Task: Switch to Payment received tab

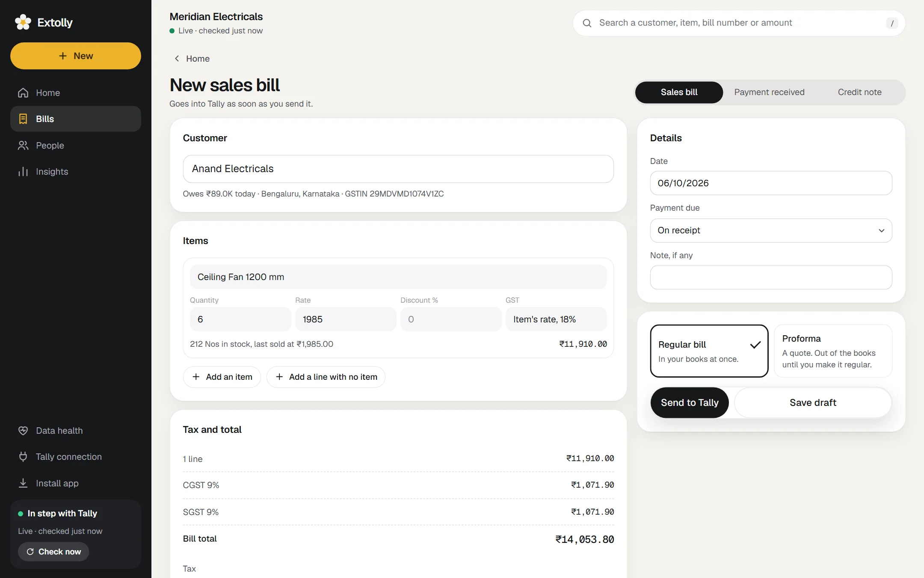Action: (x=769, y=92)
